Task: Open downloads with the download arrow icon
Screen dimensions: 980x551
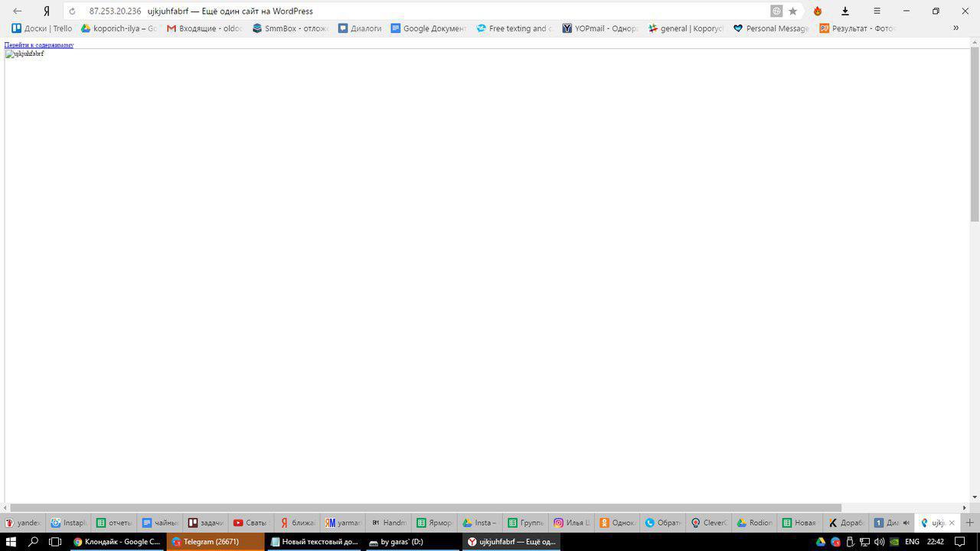Action: (x=845, y=11)
